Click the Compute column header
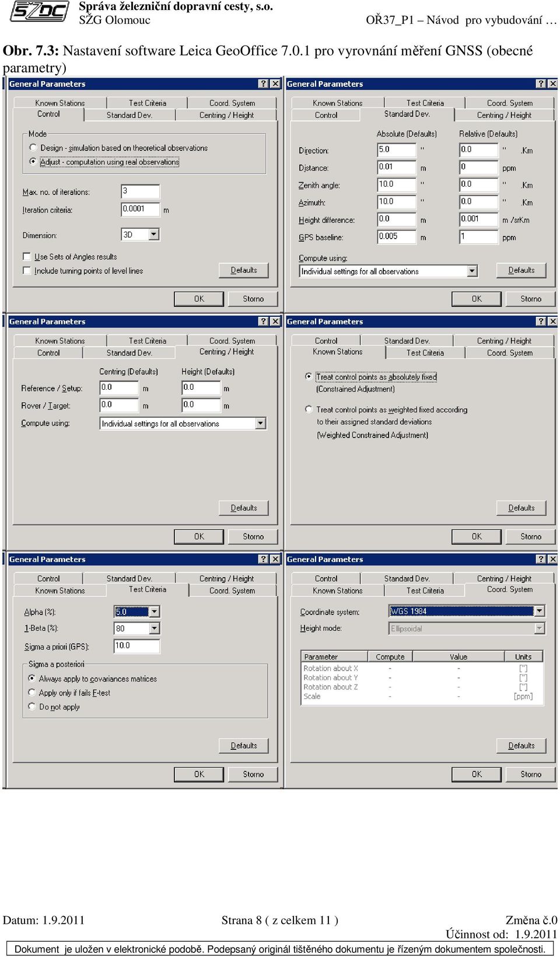Screen dimensions: 560x957 (x=390, y=656)
